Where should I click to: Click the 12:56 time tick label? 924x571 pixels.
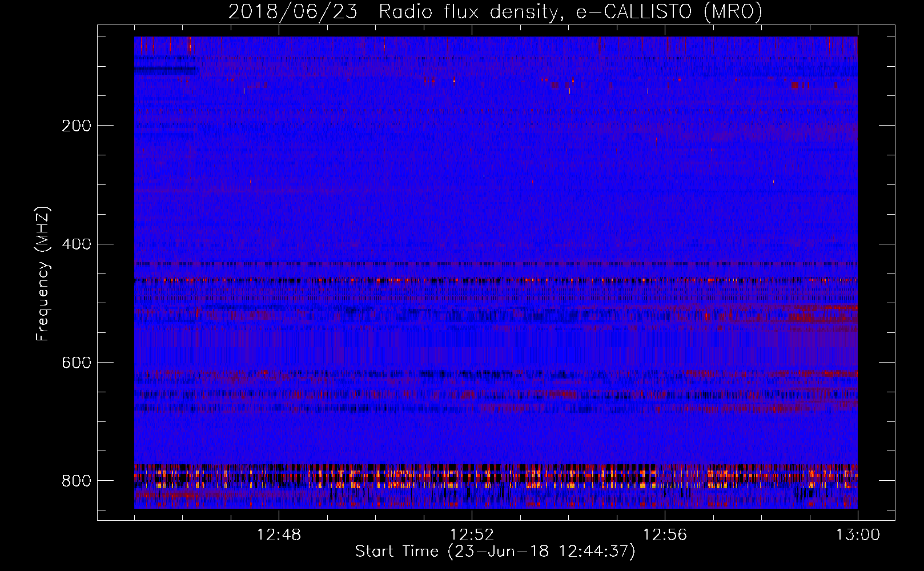click(665, 535)
